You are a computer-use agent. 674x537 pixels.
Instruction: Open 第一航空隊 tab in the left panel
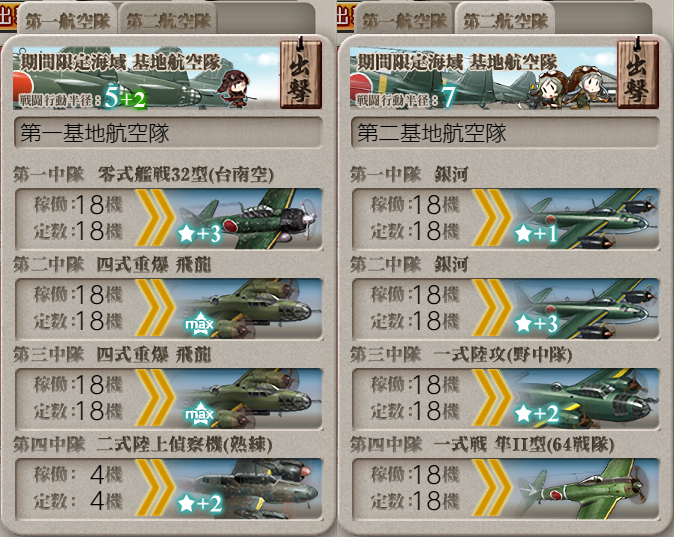point(67,20)
